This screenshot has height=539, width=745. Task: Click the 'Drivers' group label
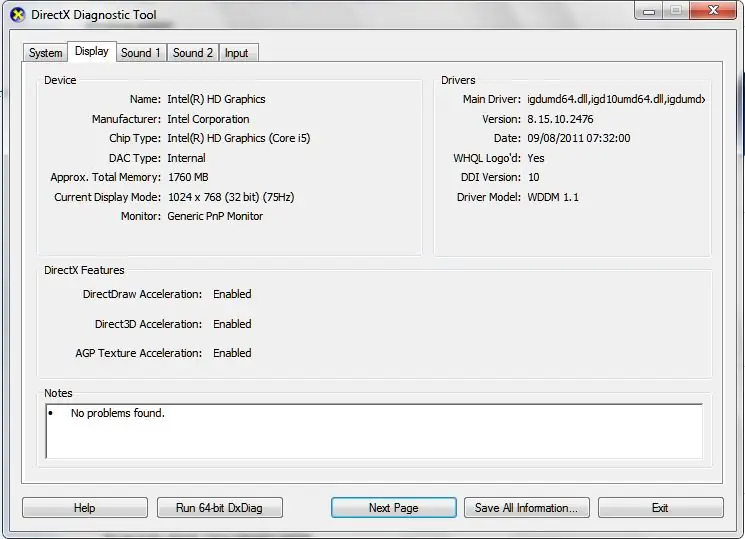(458, 80)
